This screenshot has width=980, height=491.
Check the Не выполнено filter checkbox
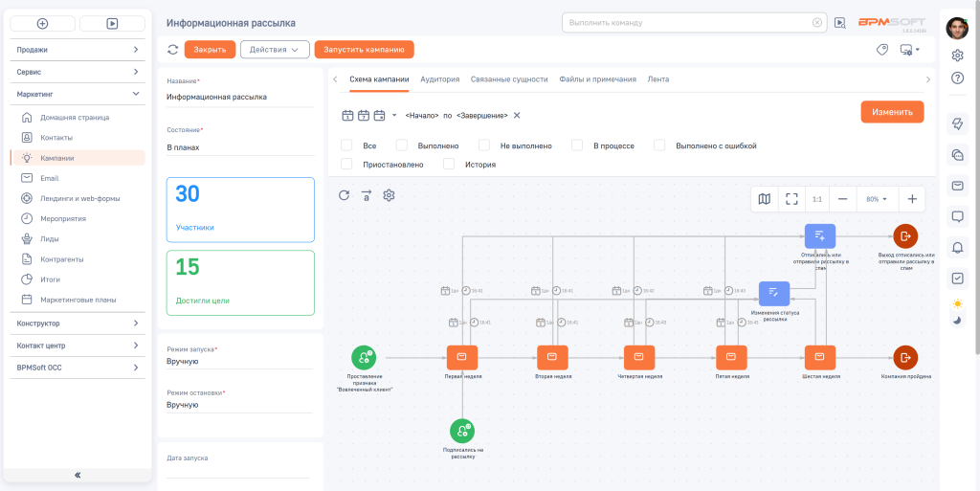[484, 145]
